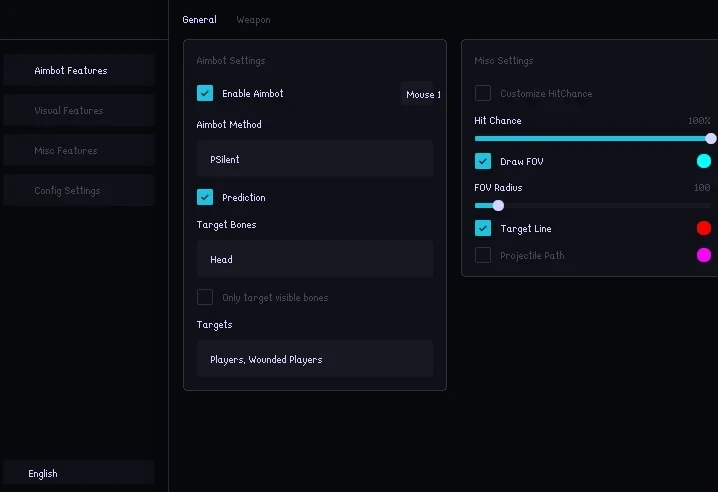Enable the Projectile Path checkbox
The height and width of the screenshot is (492, 718).
pos(483,255)
